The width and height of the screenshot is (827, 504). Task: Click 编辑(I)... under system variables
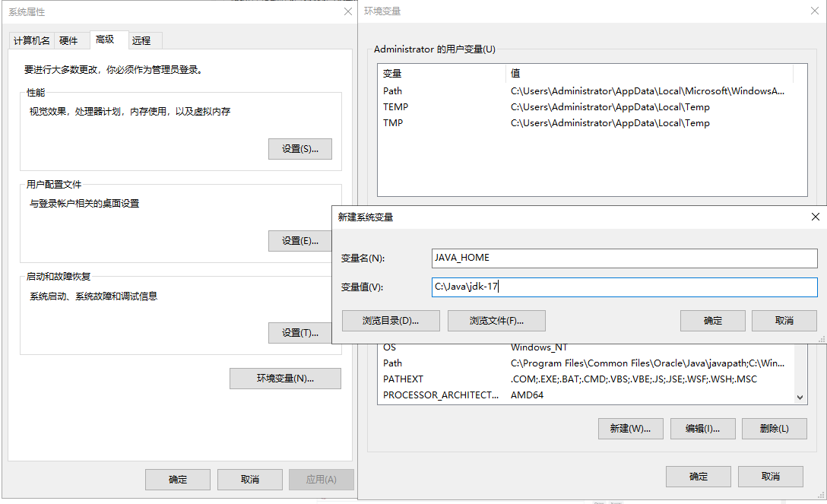tap(702, 429)
